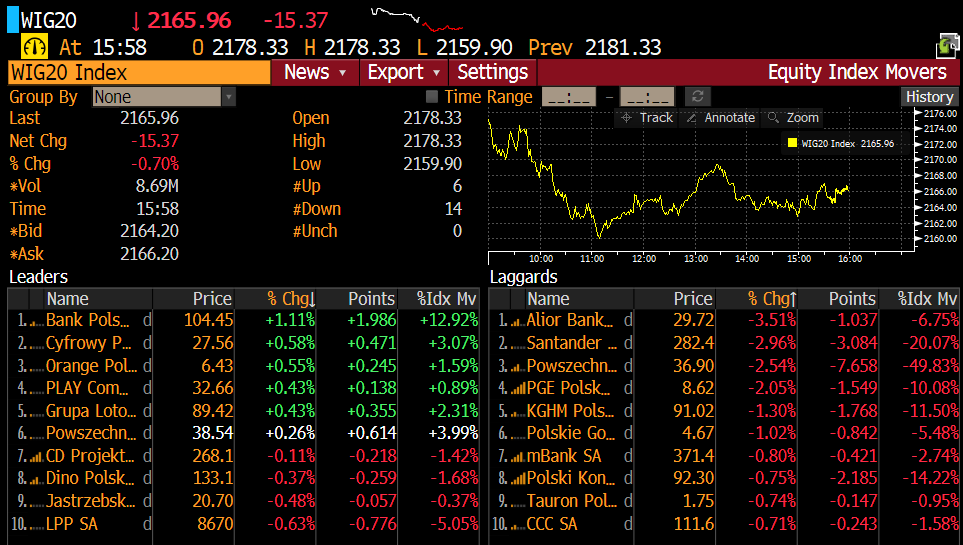Sort Leaders by % Chg column
The height and width of the screenshot is (545, 963).
point(275,299)
